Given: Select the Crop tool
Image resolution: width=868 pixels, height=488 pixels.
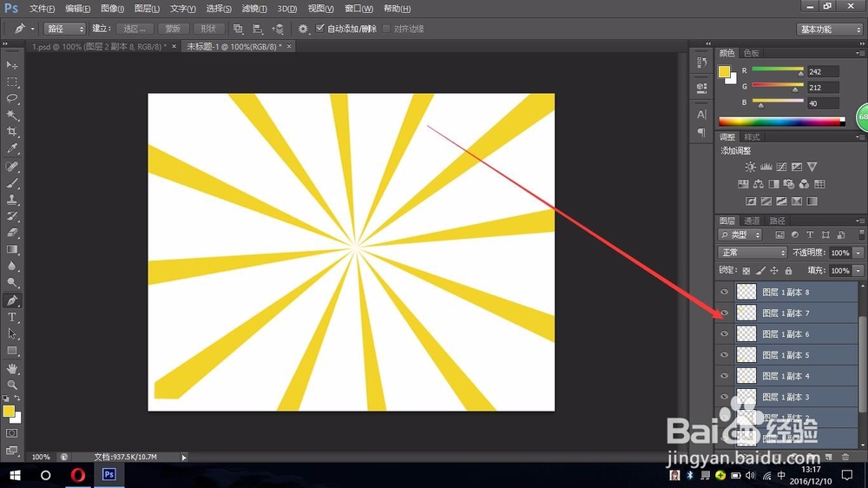Looking at the screenshot, I should [x=11, y=132].
